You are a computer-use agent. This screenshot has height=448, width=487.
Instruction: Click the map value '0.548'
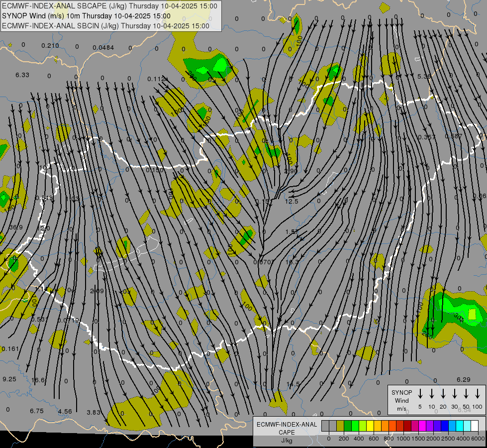pos(44,198)
